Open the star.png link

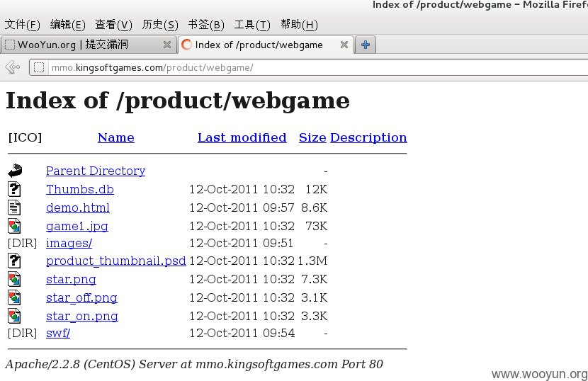[x=72, y=280]
